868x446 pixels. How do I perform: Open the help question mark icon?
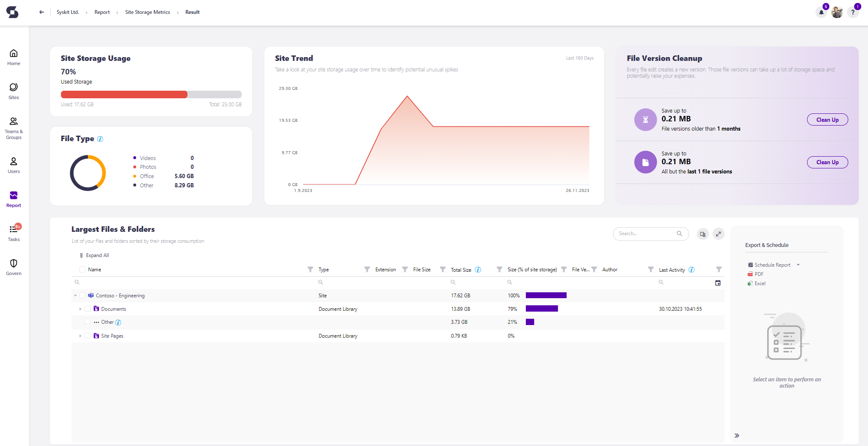[853, 12]
